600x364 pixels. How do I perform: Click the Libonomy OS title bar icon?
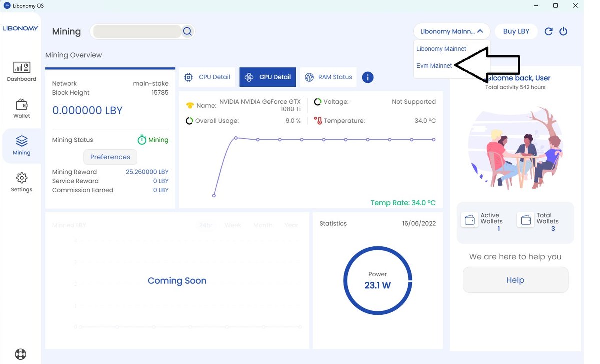pyautogui.click(x=7, y=5)
